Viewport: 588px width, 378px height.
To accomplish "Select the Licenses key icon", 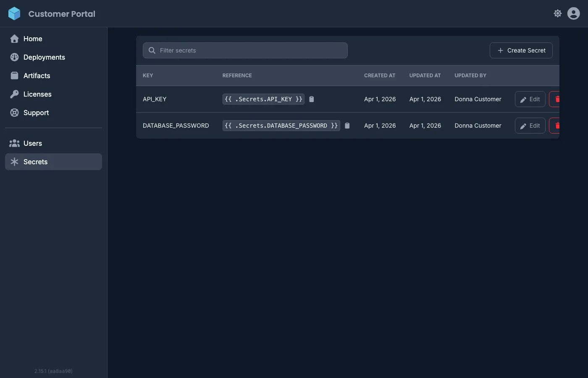I will click(15, 94).
